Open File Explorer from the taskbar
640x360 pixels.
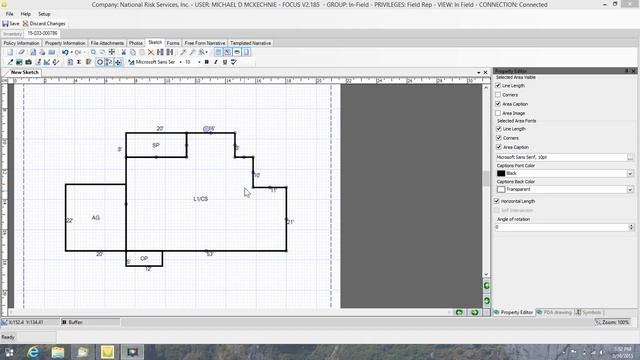[x=58, y=352]
